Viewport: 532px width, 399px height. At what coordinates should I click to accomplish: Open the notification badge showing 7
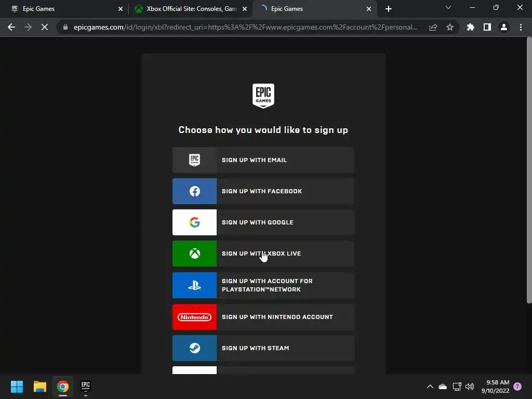[517, 387]
